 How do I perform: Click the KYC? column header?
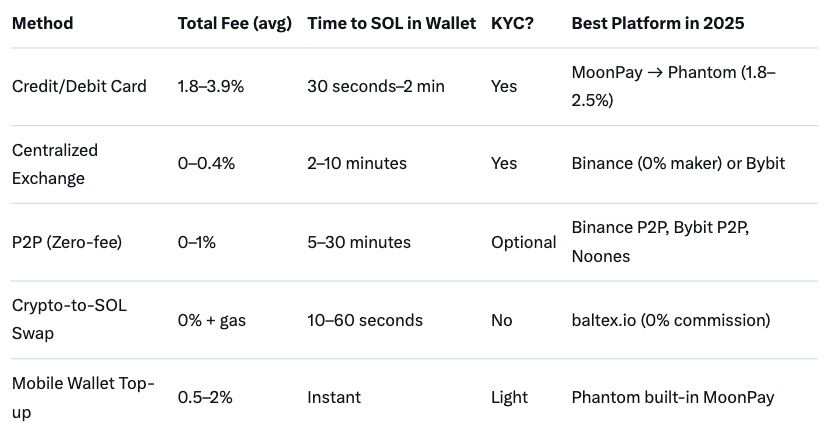click(x=512, y=23)
